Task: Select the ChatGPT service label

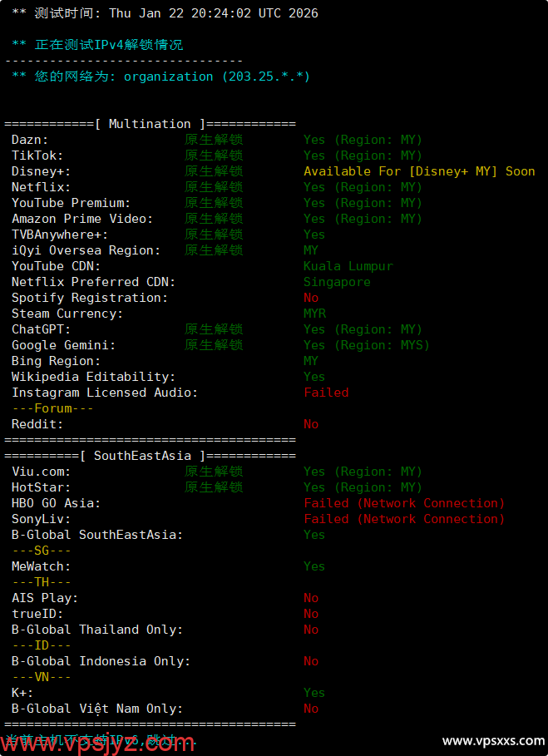Action: point(42,329)
